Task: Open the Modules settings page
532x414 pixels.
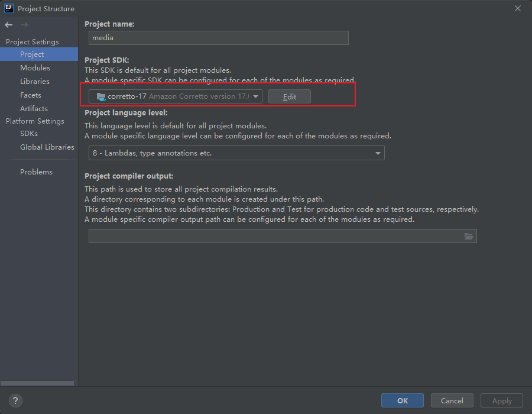Action: tap(35, 68)
